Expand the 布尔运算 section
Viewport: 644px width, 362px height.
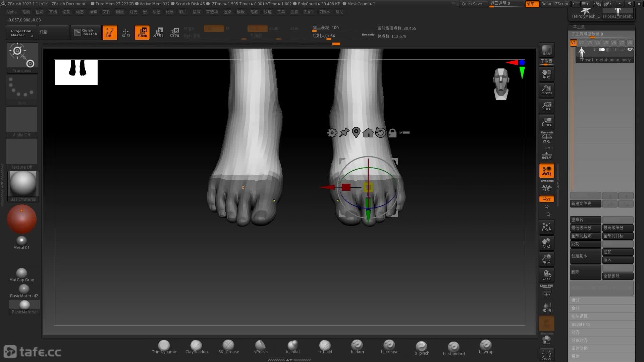(x=579, y=316)
